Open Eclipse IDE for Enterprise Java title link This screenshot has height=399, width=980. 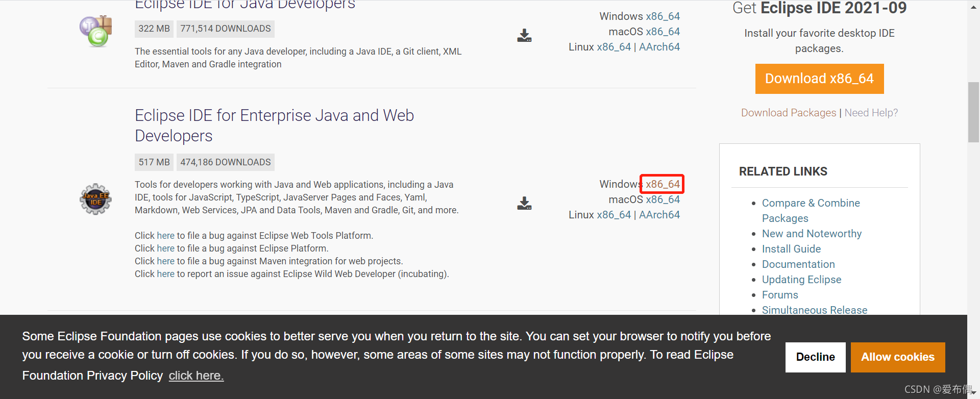click(274, 126)
